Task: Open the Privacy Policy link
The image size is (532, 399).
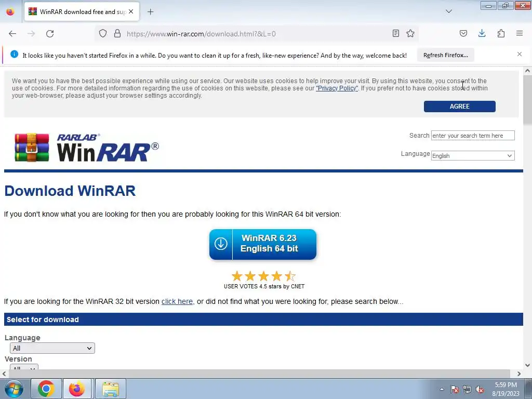Action: pos(337,88)
